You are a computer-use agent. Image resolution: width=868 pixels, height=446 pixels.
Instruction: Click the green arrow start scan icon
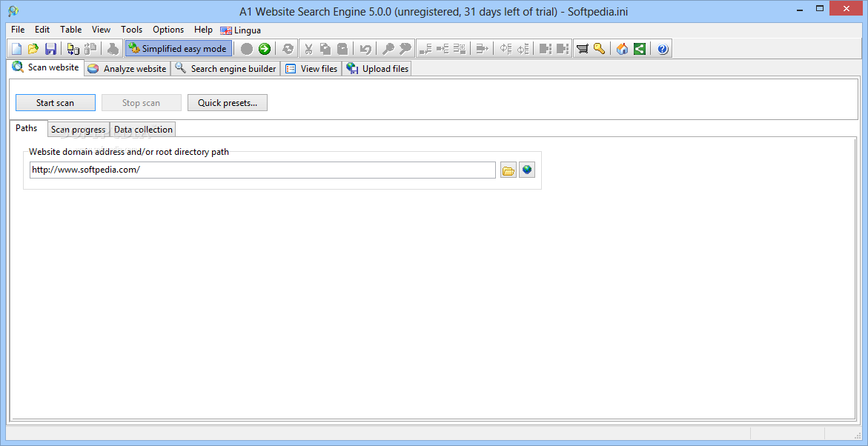264,49
